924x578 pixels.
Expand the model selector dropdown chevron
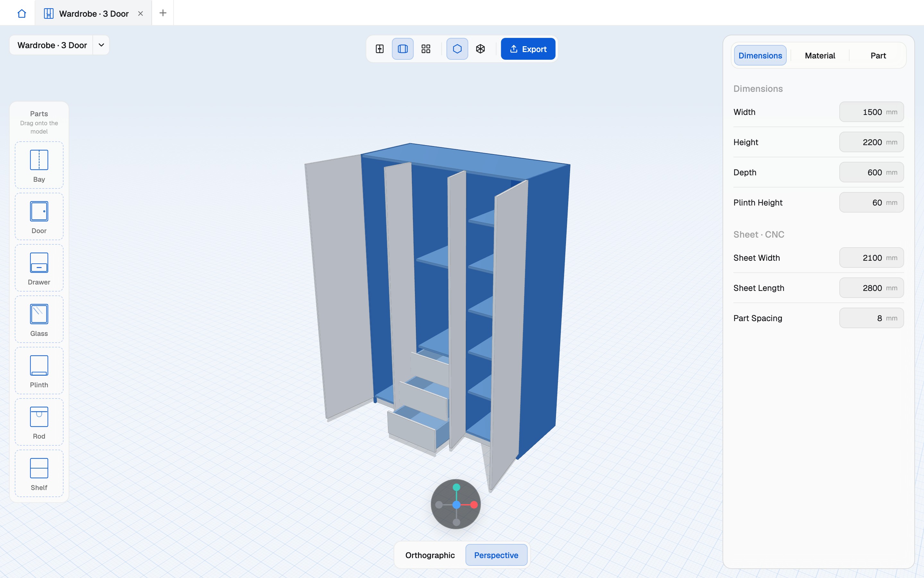(101, 45)
